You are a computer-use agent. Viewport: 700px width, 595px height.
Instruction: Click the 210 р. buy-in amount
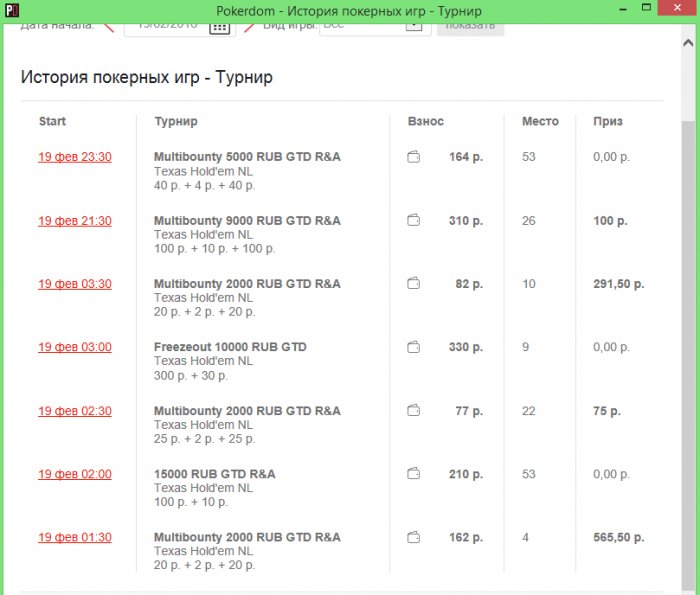pos(466,474)
